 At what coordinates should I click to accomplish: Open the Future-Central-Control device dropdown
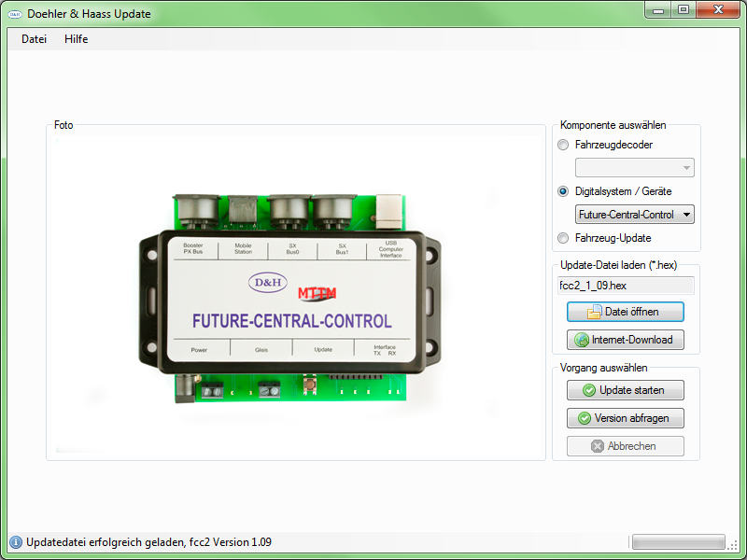[635, 215]
